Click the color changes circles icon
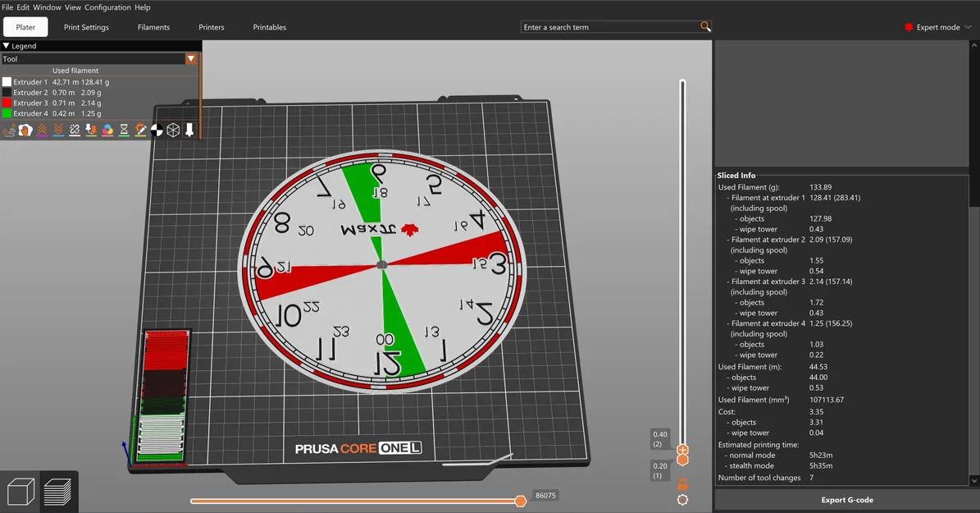Image resolution: width=980 pixels, height=513 pixels. (107, 131)
